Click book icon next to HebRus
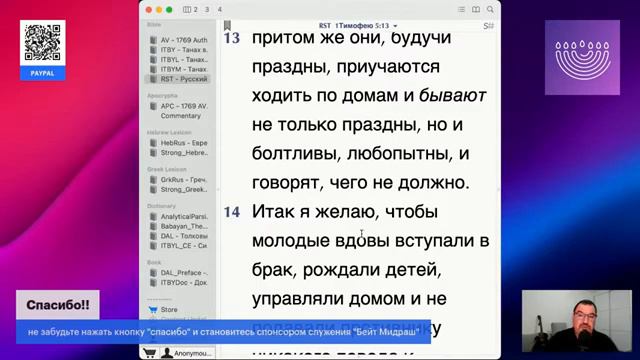Screen dimensions: 640x360 click(x=153, y=143)
